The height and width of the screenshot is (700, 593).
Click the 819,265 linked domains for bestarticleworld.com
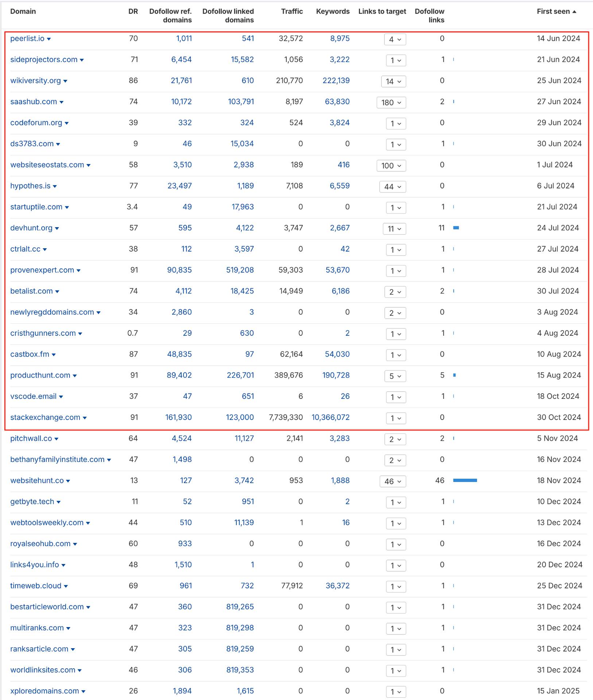pyautogui.click(x=240, y=607)
